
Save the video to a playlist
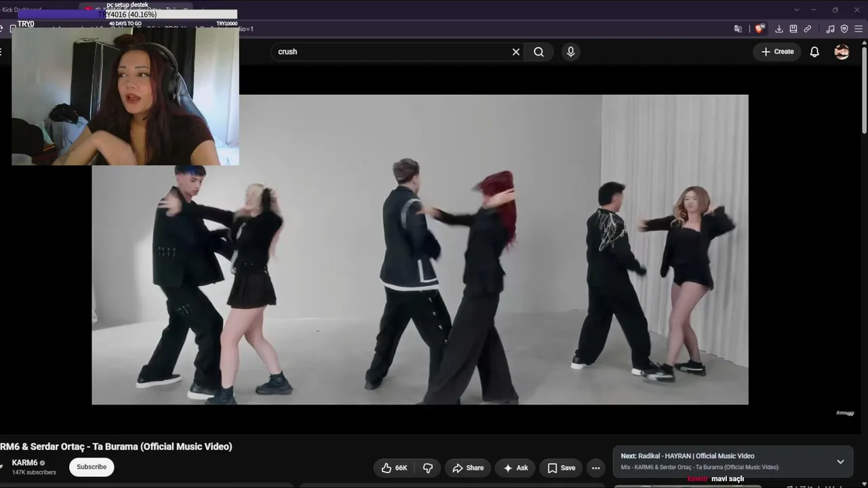coord(561,468)
